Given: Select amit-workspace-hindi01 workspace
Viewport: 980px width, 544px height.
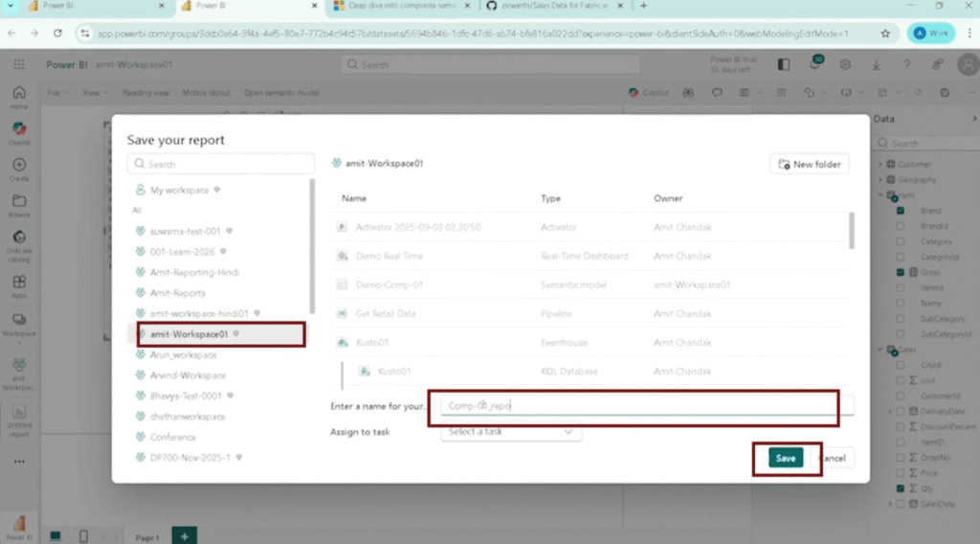Looking at the screenshot, I should [x=198, y=314].
